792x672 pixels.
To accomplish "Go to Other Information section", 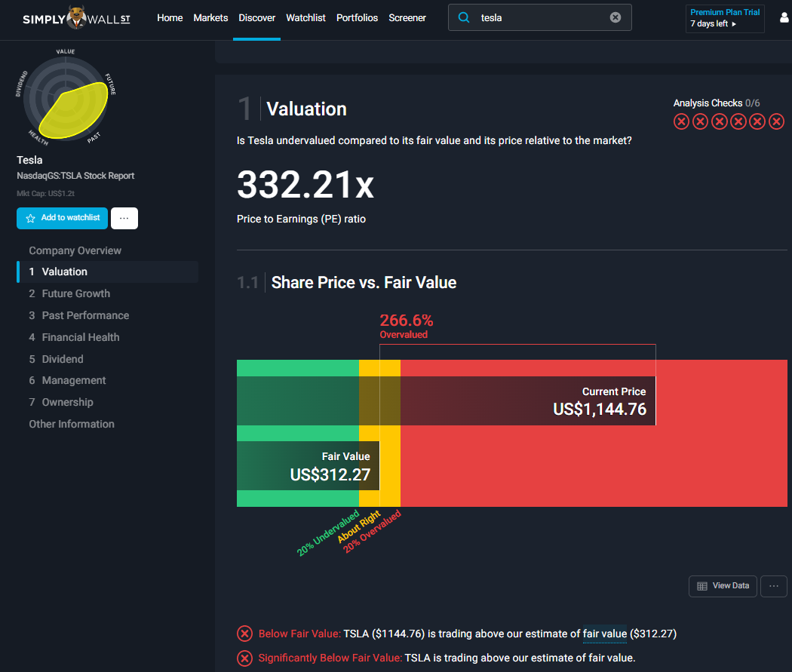I will [x=71, y=424].
